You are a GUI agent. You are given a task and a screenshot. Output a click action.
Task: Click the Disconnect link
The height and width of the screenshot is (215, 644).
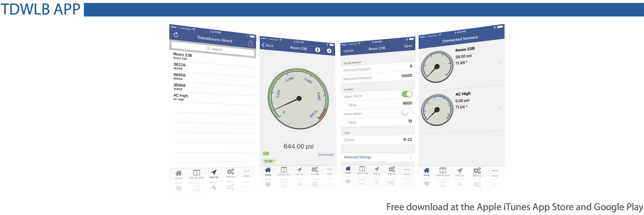tap(325, 155)
